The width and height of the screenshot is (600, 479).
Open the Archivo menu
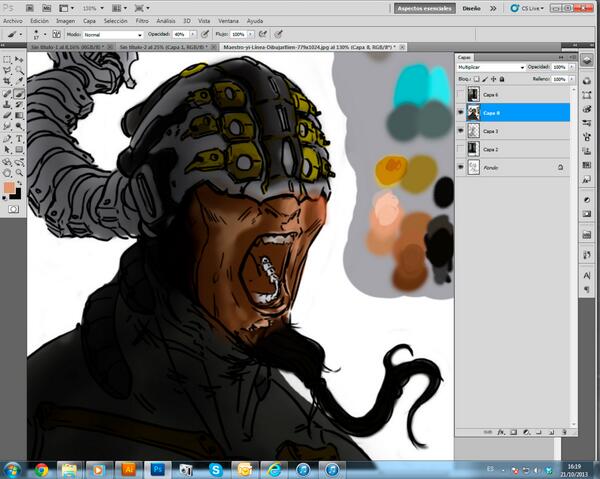tap(13, 21)
